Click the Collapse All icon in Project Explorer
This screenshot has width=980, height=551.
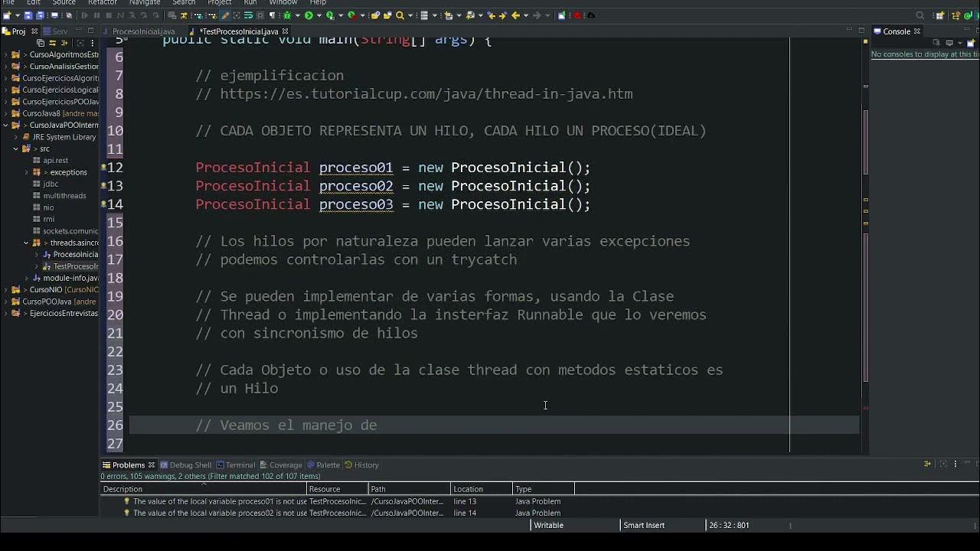tap(41, 43)
